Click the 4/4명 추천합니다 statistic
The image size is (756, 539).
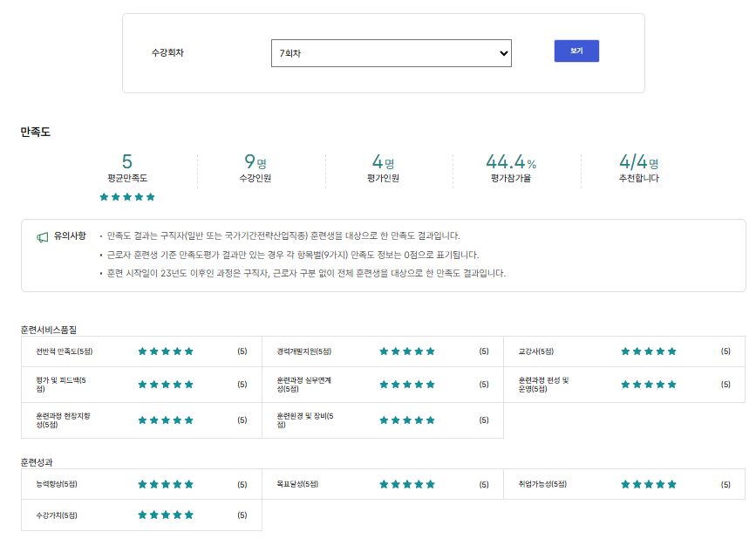(638, 169)
